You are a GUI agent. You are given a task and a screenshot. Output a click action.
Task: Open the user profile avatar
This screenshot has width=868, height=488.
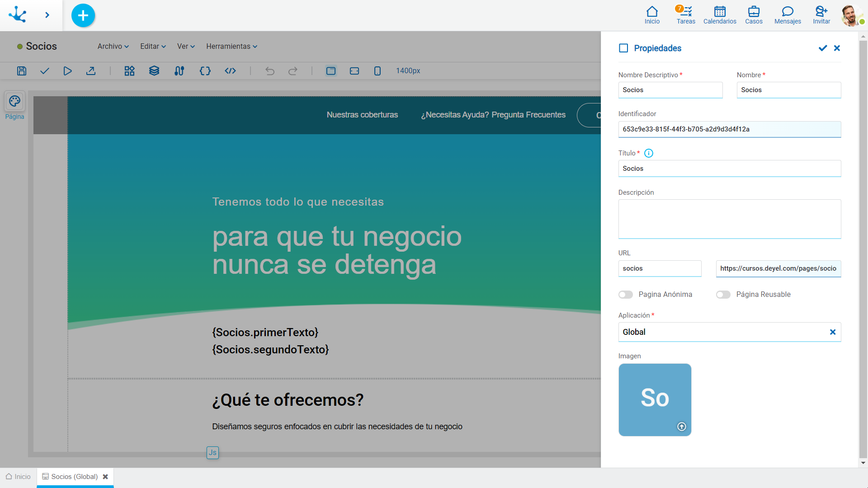(851, 15)
